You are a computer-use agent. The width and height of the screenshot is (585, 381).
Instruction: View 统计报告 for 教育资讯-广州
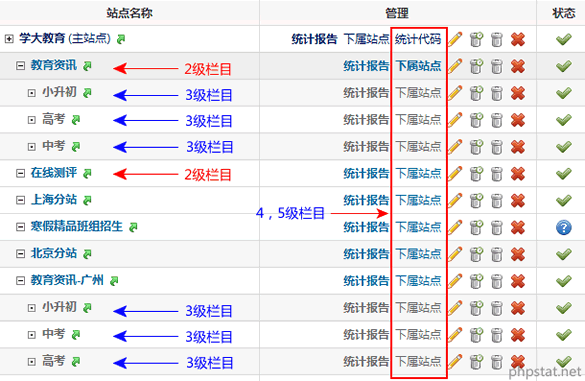(x=366, y=281)
